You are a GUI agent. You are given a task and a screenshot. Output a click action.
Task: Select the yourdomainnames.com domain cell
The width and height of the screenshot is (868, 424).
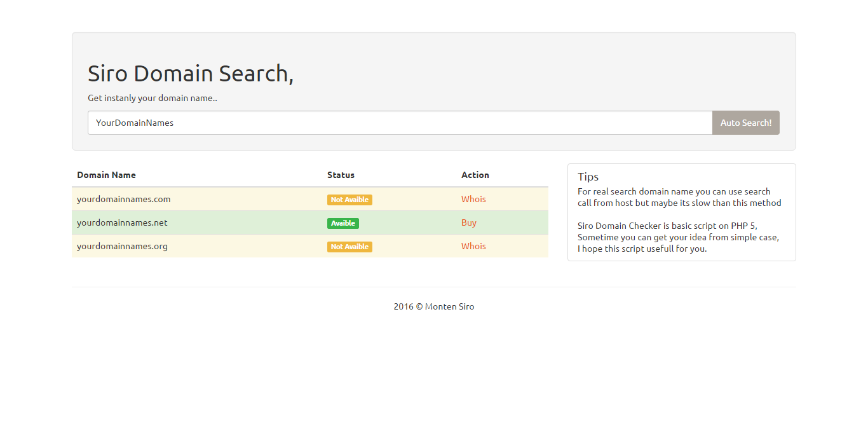pyautogui.click(x=197, y=199)
